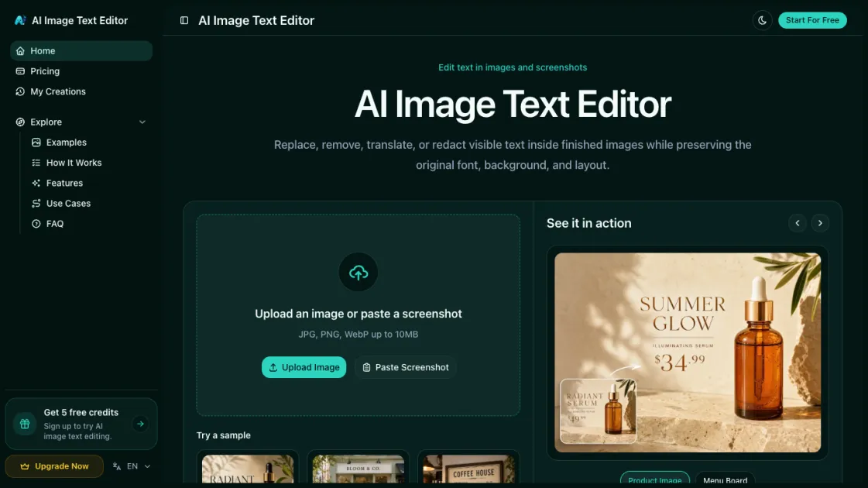
Task: Click the cloud upload icon
Action: click(x=359, y=273)
